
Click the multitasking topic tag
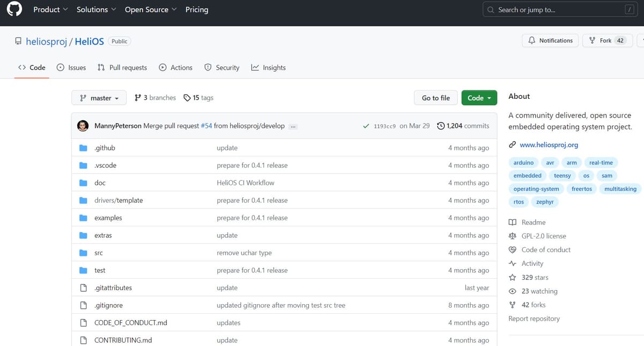coord(620,189)
